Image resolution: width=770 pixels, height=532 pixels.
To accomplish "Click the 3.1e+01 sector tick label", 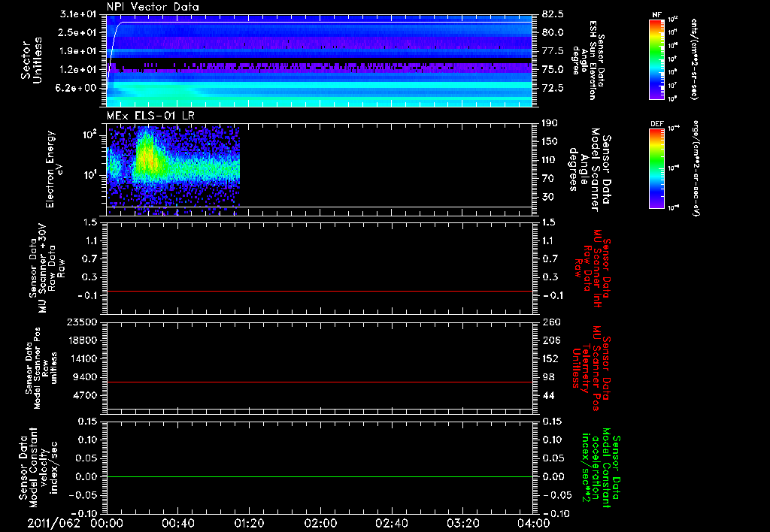I will click(79, 14).
